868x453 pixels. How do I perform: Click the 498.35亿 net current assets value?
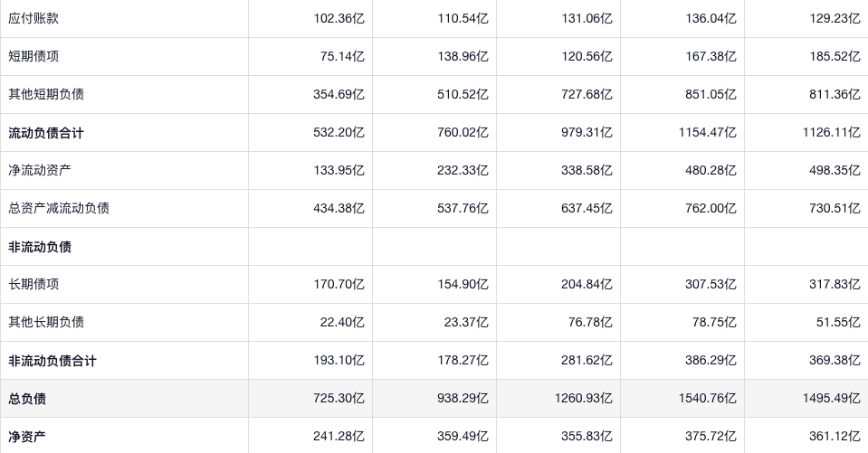click(835, 170)
